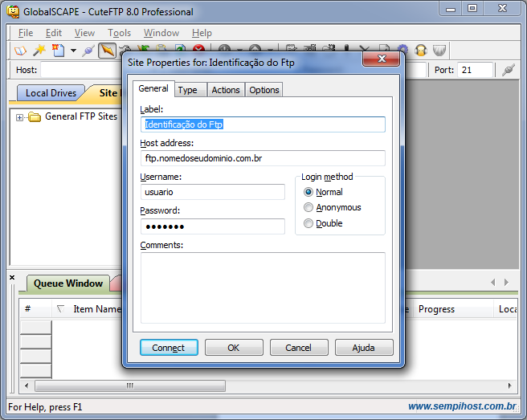527x420 pixels.
Task: Click the New document toolbar icon
Action: 58,51
